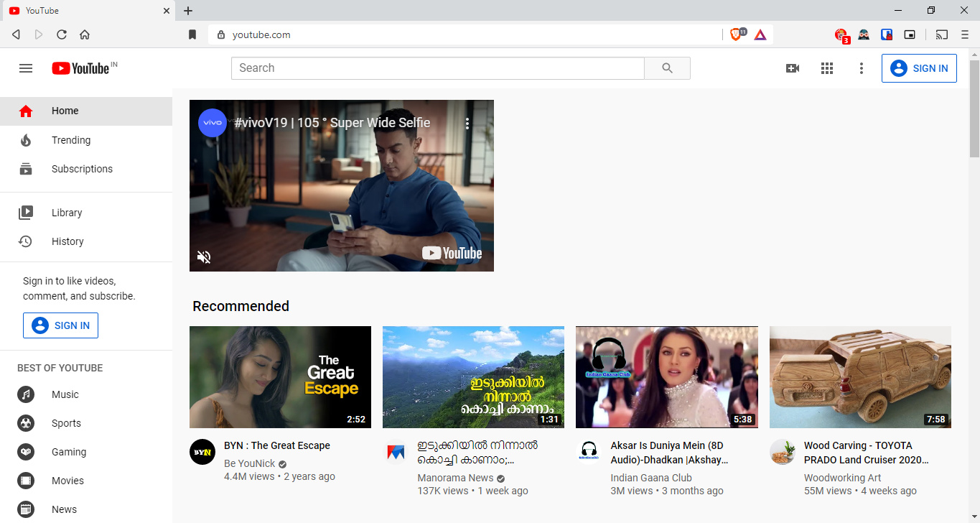
Task: Go to Home in the sidebar
Action: pyautogui.click(x=86, y=111)
